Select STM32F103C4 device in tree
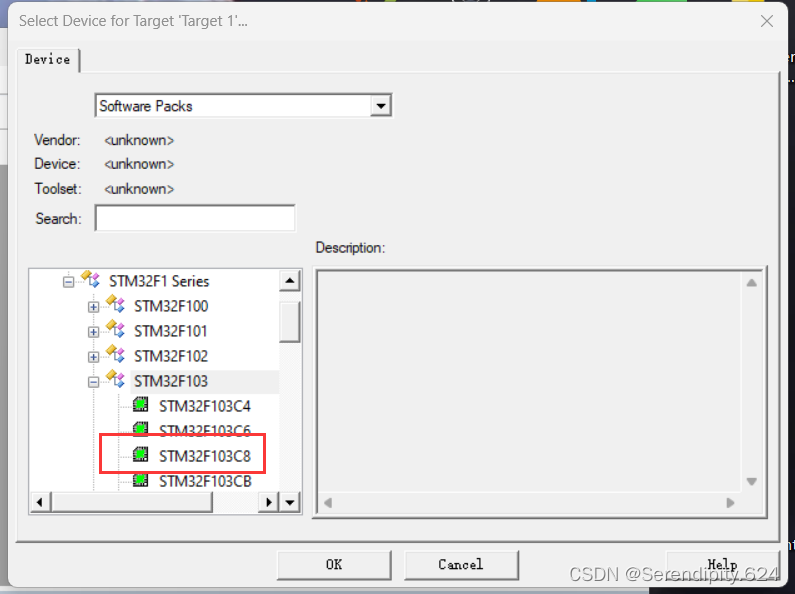 [205, 406]
